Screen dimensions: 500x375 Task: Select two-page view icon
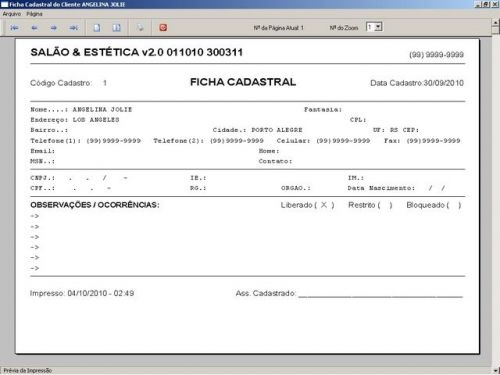tap(116, 28)
